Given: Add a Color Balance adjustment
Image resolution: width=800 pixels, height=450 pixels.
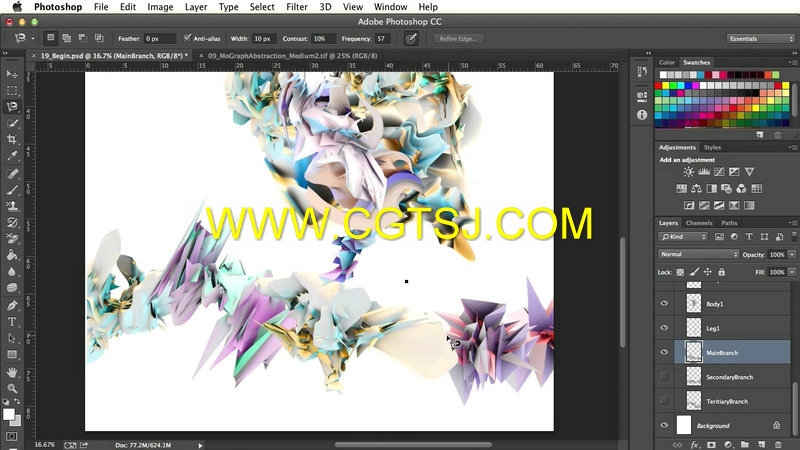Looking at the screenshot, I should [696, 189].
